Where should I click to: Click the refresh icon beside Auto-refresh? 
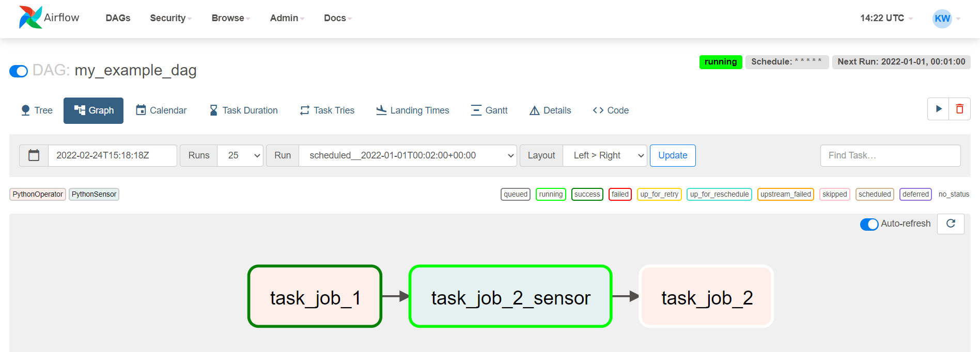pos(951,223)
